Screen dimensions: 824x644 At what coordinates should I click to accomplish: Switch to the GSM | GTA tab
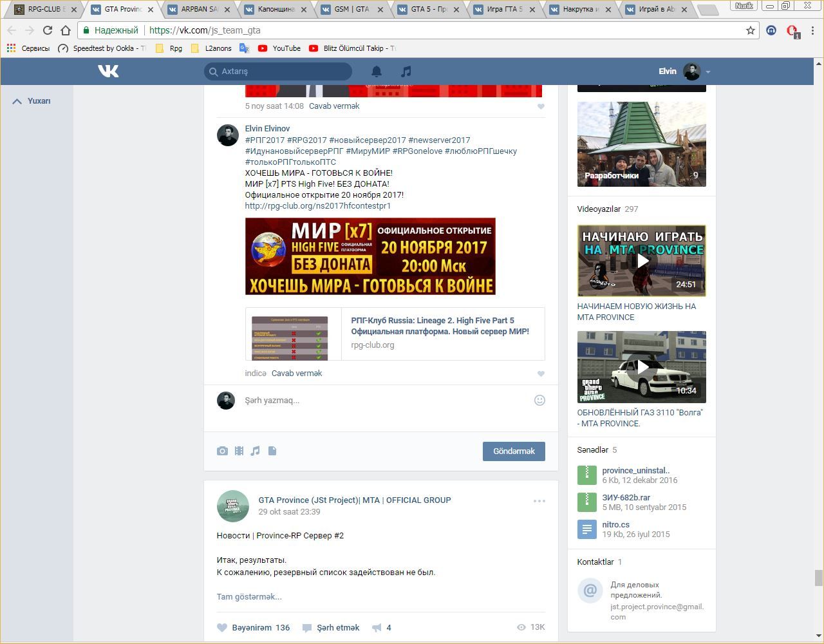(351, 10)
